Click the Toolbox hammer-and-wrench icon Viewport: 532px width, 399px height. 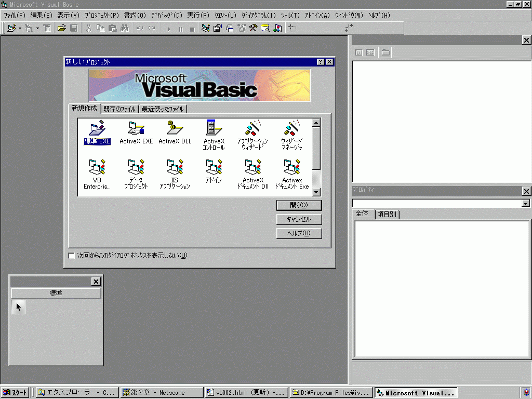pyautogui.click(x=254, y=28)
